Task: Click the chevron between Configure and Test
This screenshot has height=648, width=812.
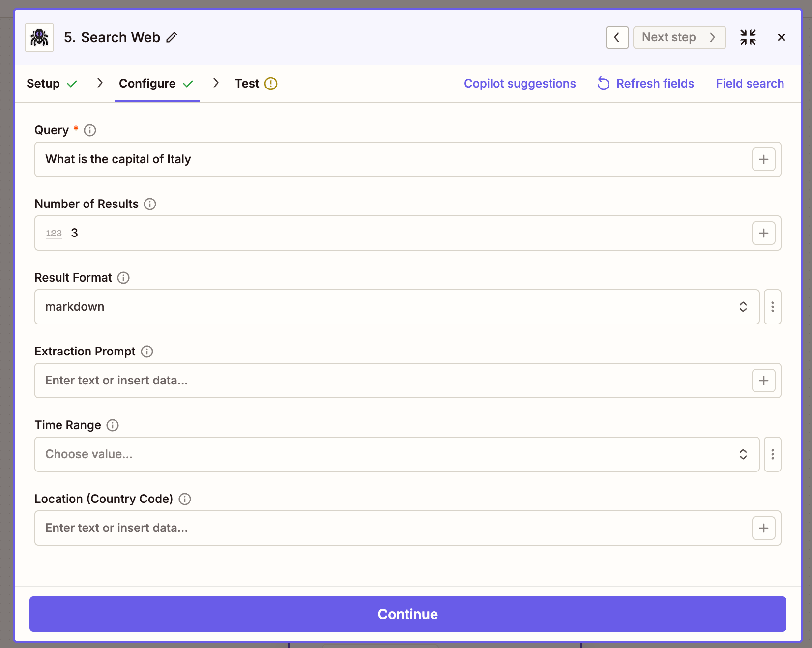Action: tap(216, 83)
